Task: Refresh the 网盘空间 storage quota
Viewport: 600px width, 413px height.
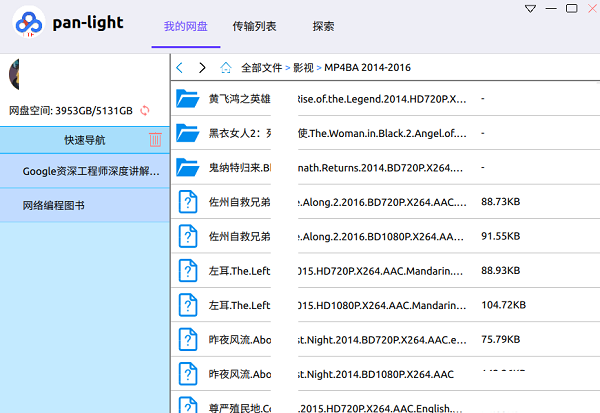Action: [145, 111]
